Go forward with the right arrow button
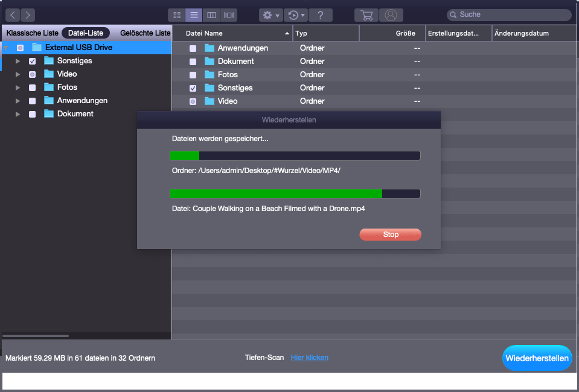Screen dimensions: 579x392 [x=28, y=15]
